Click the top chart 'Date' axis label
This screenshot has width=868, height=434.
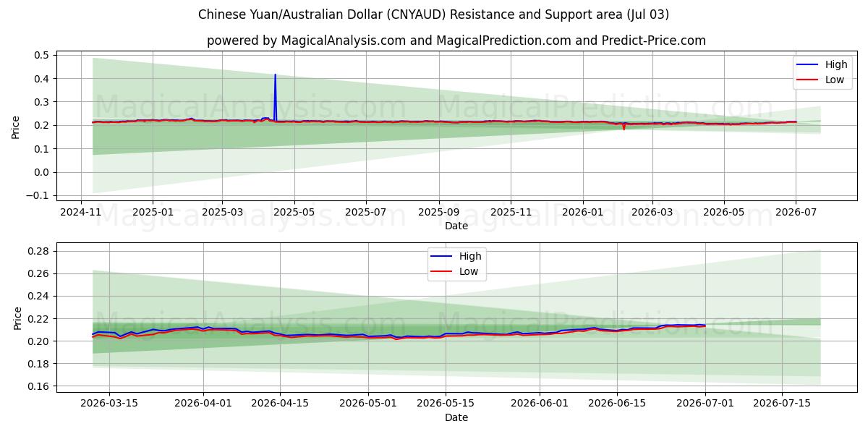[456, 226]
